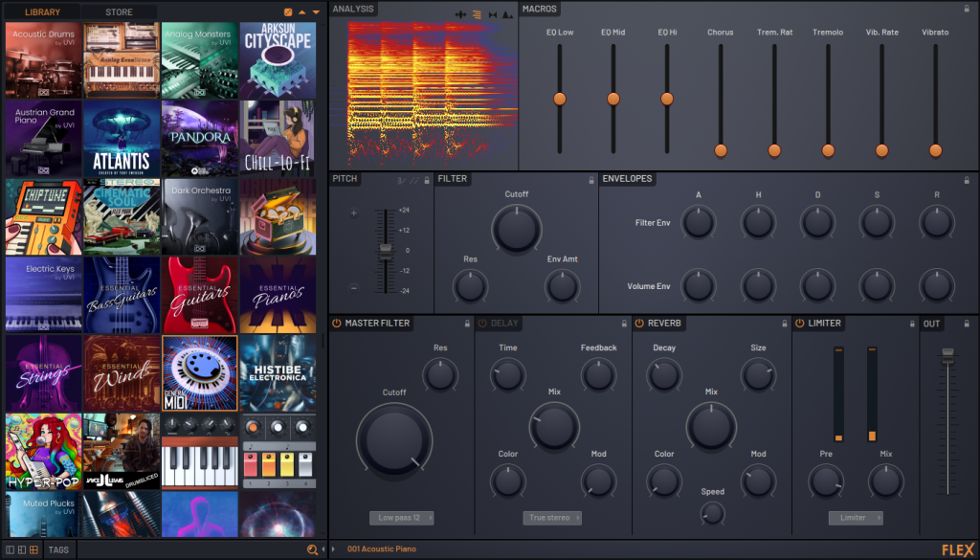The image size is (980, 560).
Task: Click the TAGS button in the bottom bar
Action: point(58,549)
